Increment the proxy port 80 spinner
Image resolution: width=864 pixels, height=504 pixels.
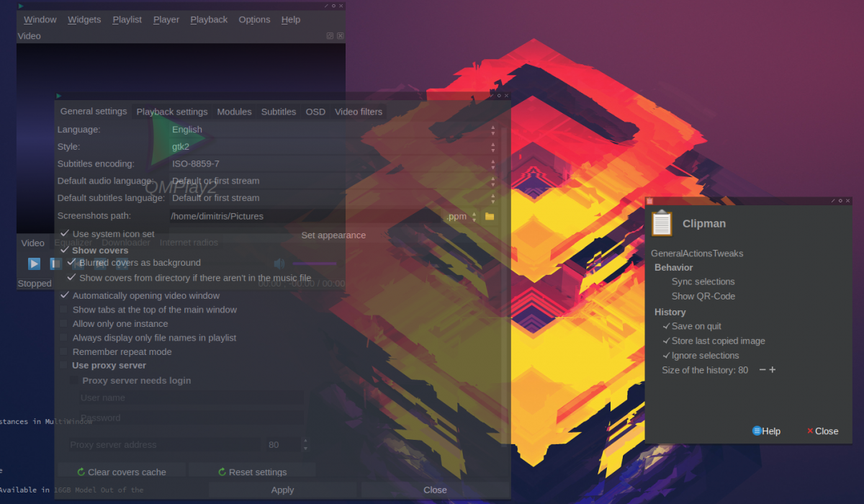(x=305, y=441)
